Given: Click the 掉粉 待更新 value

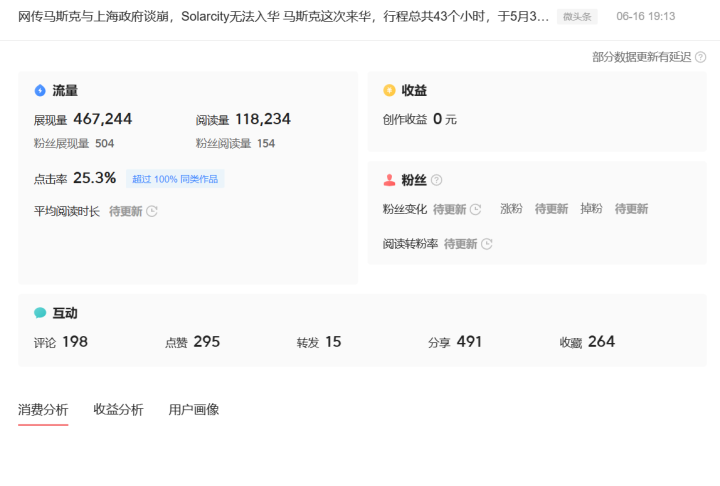Looking at the screenshot, I should (631, 209).
